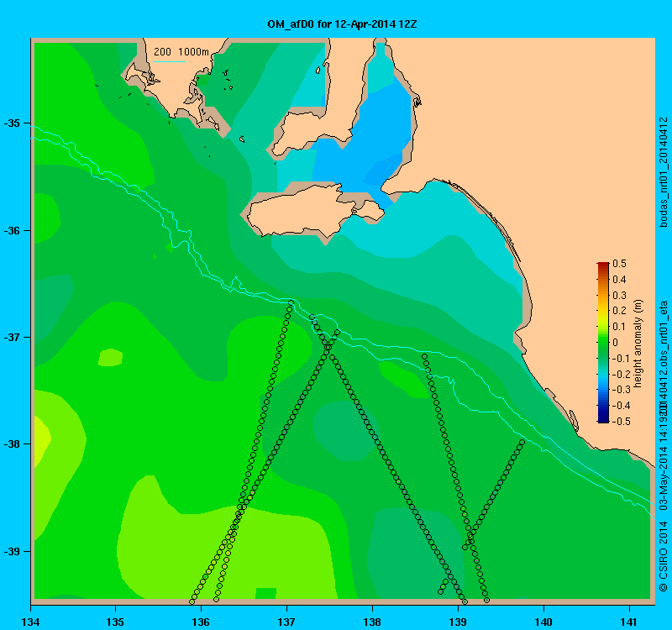Click the 134 longitude tick label
The height and width of the screenshot is (630, 672).
click(x=30, y=622)
